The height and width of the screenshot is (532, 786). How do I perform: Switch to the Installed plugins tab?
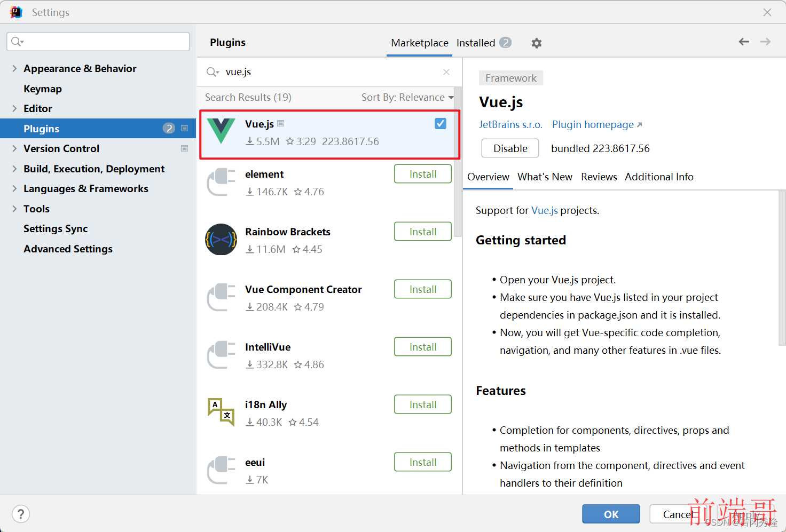[x=484, y=43]
